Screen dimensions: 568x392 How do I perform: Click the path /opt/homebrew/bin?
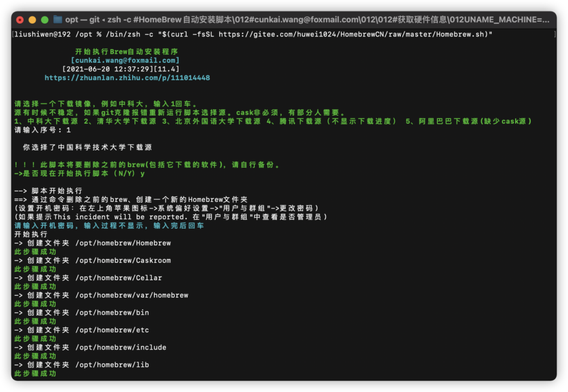[112, 313]
